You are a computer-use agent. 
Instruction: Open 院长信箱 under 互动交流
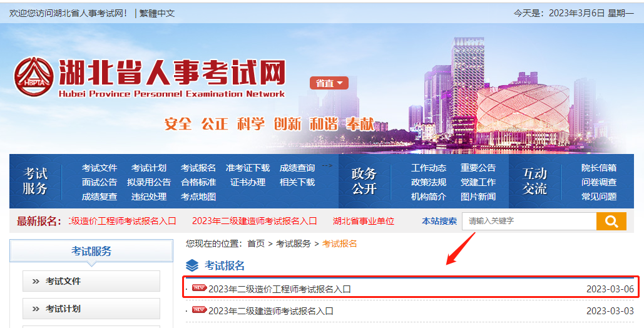(x=599, y=168)
